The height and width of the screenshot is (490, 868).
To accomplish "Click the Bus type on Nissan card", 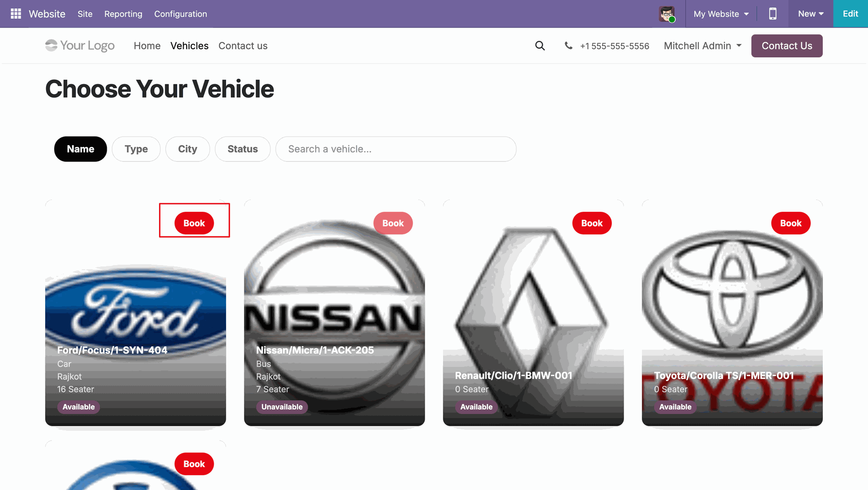I will pos(264,364).
